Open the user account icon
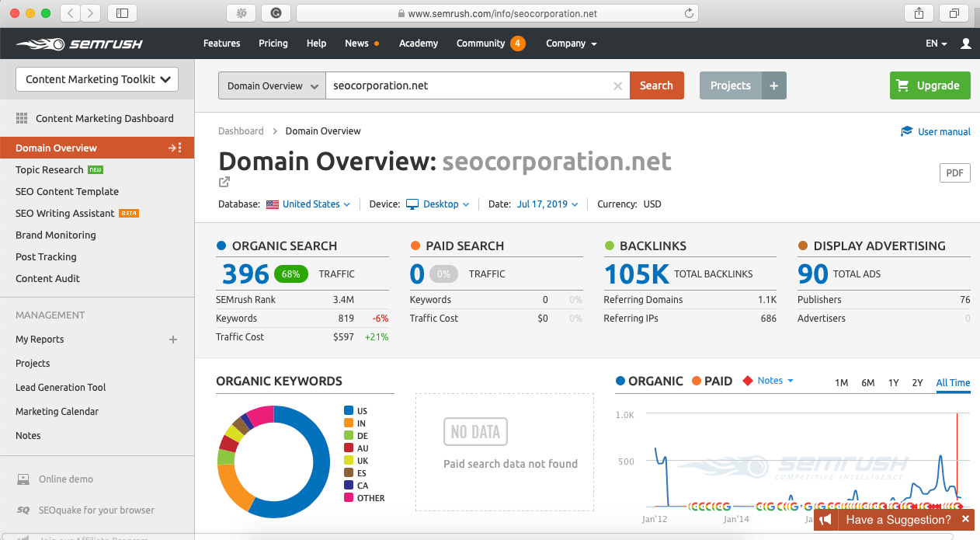Image resolution: width=980 pixels, height=540 pixels. (x=965, y=44)
